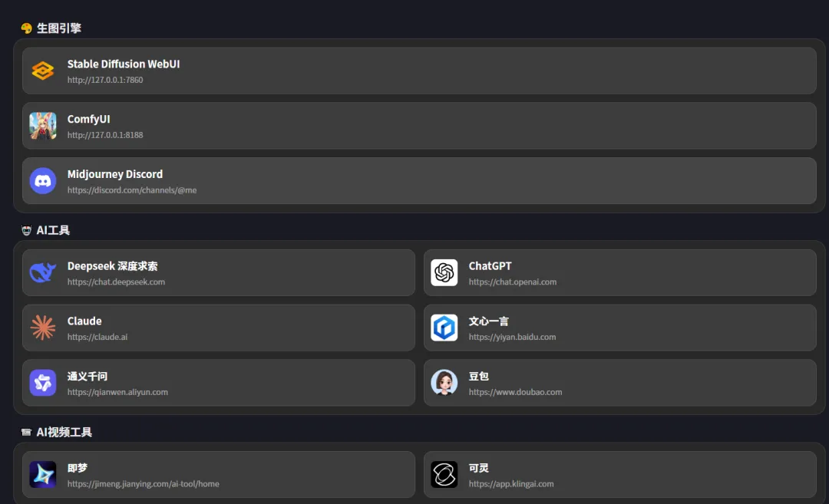Open the 即梦 title link
The width and height of the screenshot is (829, 504).
click(78, 468)
